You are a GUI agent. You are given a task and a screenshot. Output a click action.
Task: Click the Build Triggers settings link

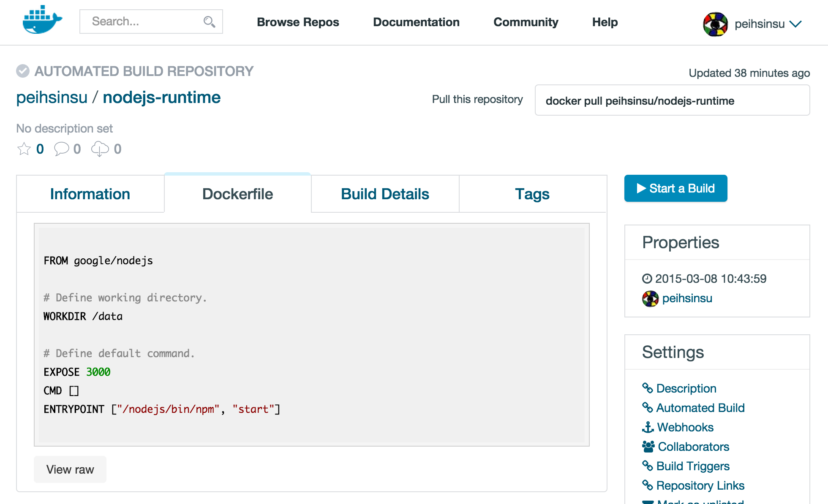point(693,466)
